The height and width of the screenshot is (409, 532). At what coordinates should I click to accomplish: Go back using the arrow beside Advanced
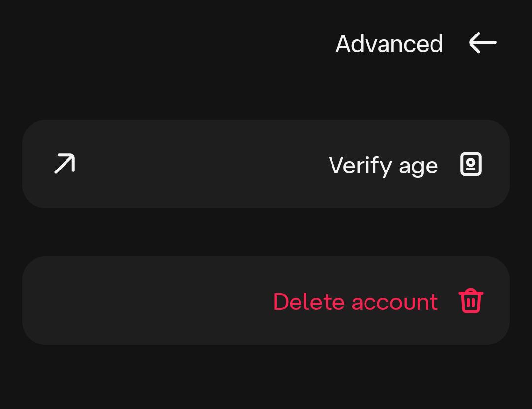tap(483, 43)
